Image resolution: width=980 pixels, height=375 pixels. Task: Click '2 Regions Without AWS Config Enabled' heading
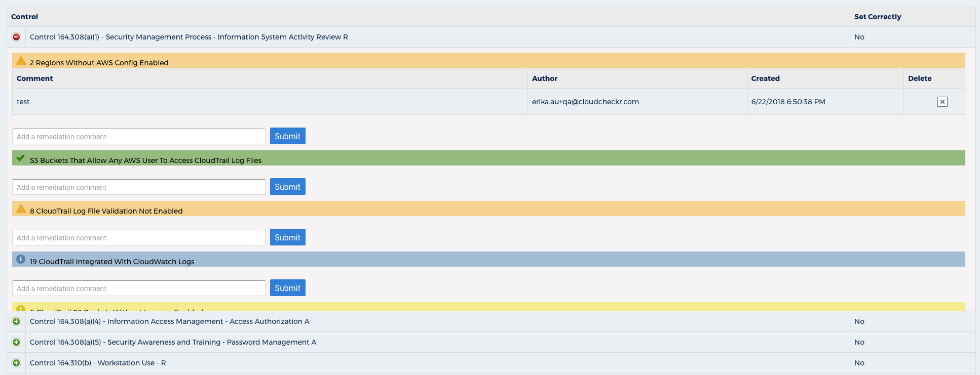click(99, 63)
